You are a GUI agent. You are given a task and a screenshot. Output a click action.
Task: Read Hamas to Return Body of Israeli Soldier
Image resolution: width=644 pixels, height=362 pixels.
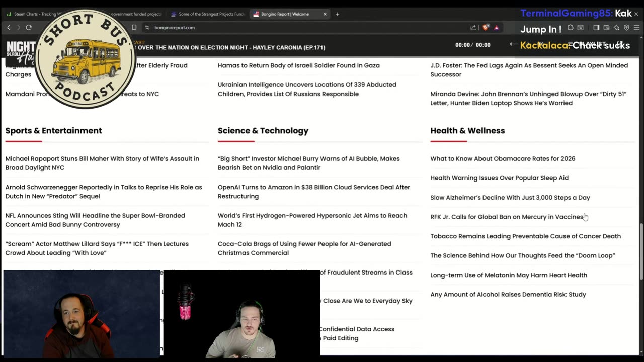pyautogui.click(x=299, y=65)
